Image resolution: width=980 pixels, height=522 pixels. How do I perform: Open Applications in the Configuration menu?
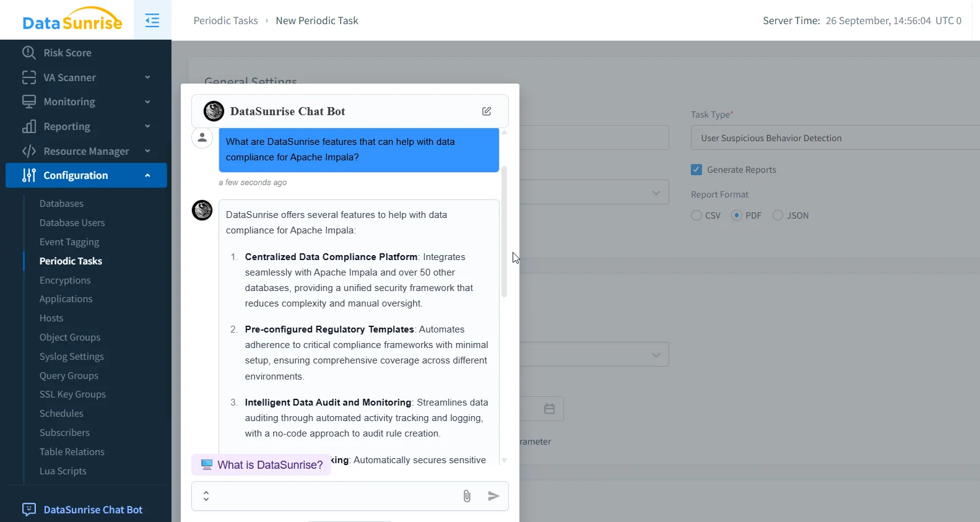(x=66, y=299)
